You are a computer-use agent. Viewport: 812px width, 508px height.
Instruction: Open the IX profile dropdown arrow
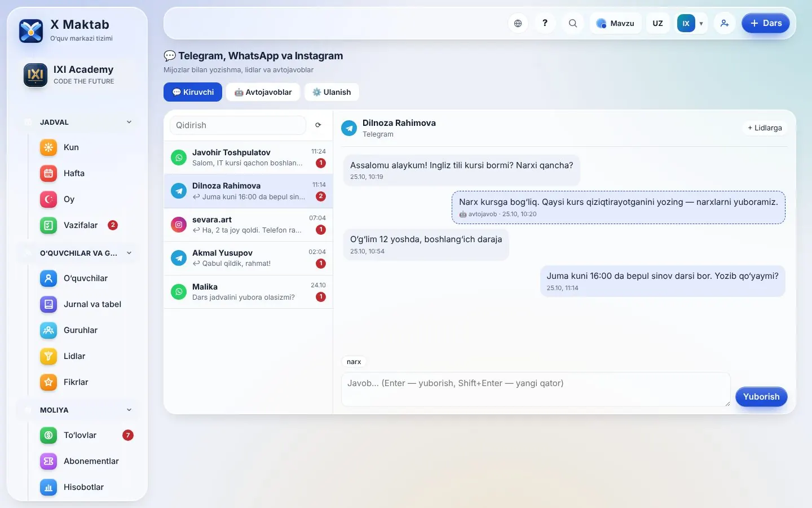coord(701,24)
